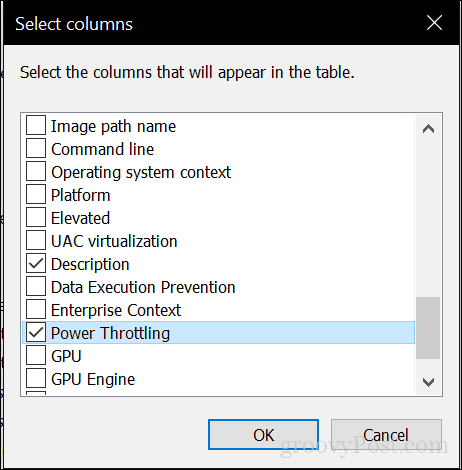462x470 pixels.
Task: Click the scroll up arrow
Action: (428, 129)
